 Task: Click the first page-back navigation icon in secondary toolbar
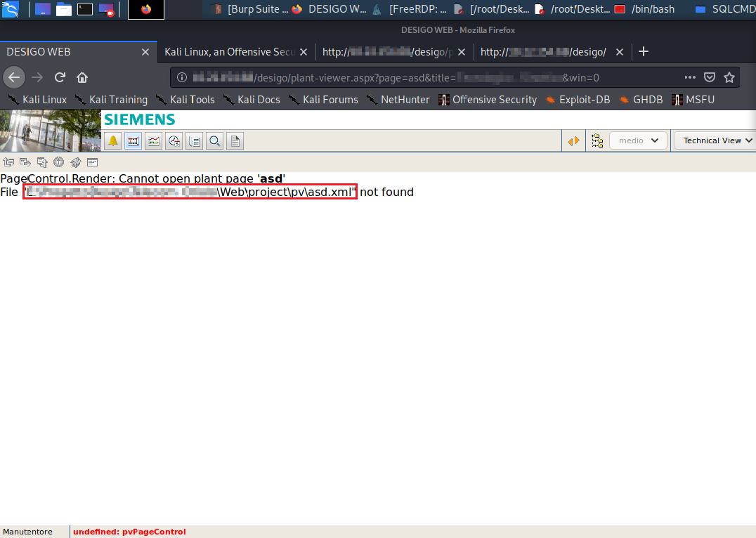(x=8, y=162)
